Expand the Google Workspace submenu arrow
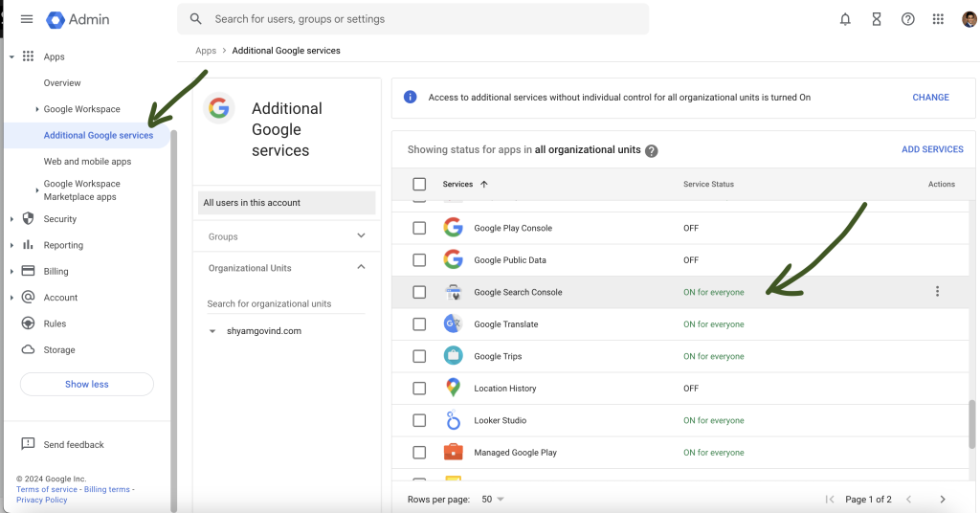The image size is (980, 513). pyautogui.click(x=37, y=109)
